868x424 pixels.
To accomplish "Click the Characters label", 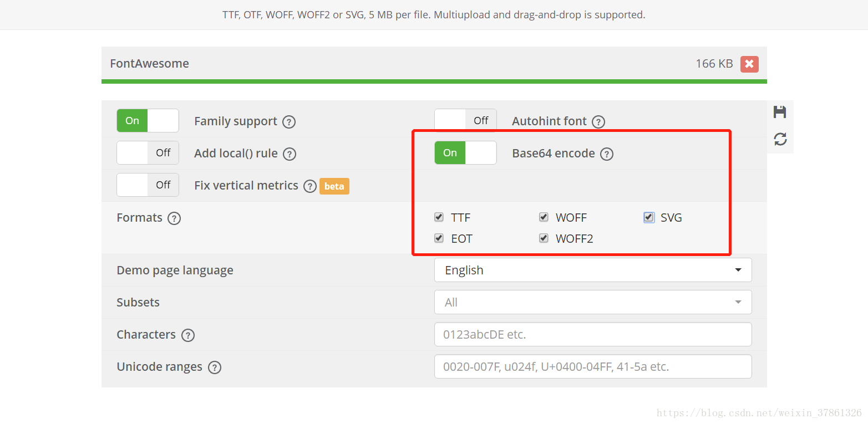I will (x=146, y=335).
